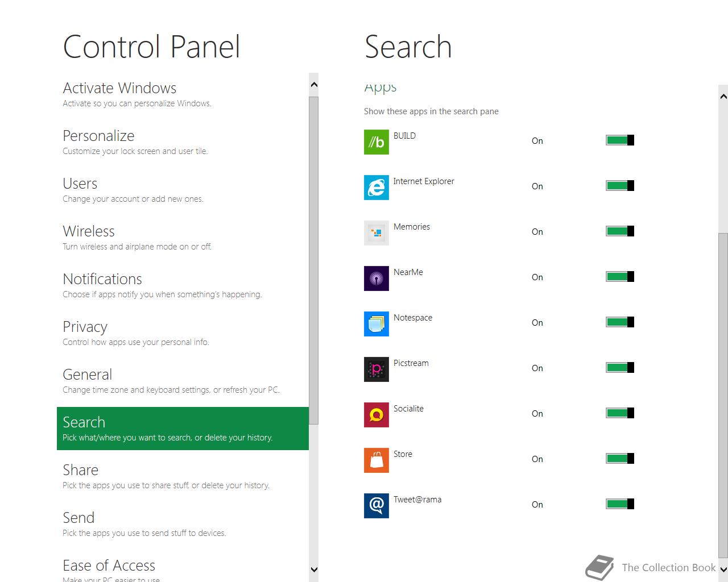The width and height of the screenshot is (728, 582).
Task: Turn off BUILD search toggle
Action: [x=620, y=140]
